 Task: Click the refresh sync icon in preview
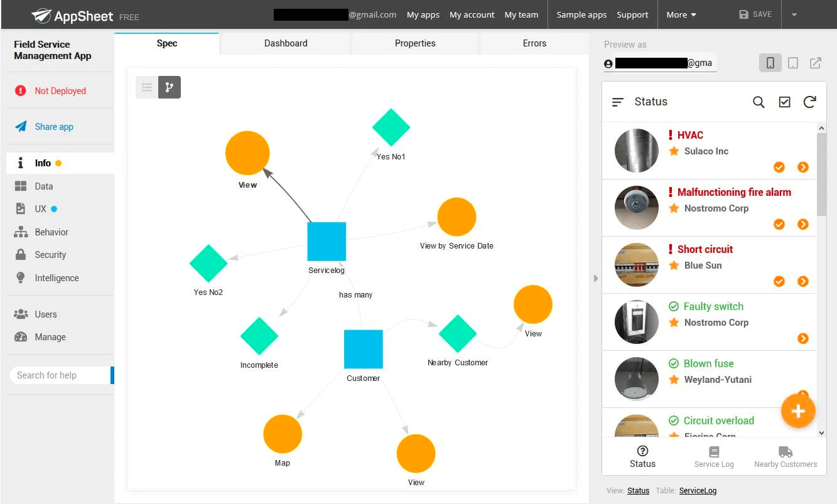coord(810,102)
